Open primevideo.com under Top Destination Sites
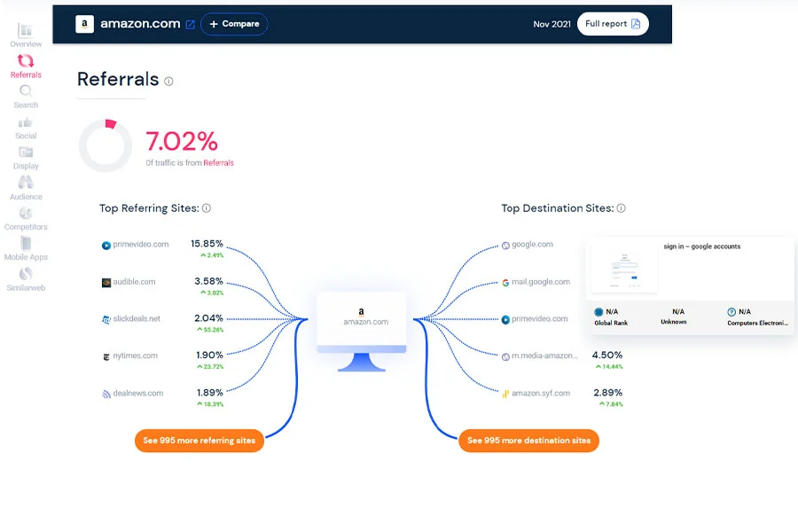Screen dimensions: 798x532 click(539, 318)
